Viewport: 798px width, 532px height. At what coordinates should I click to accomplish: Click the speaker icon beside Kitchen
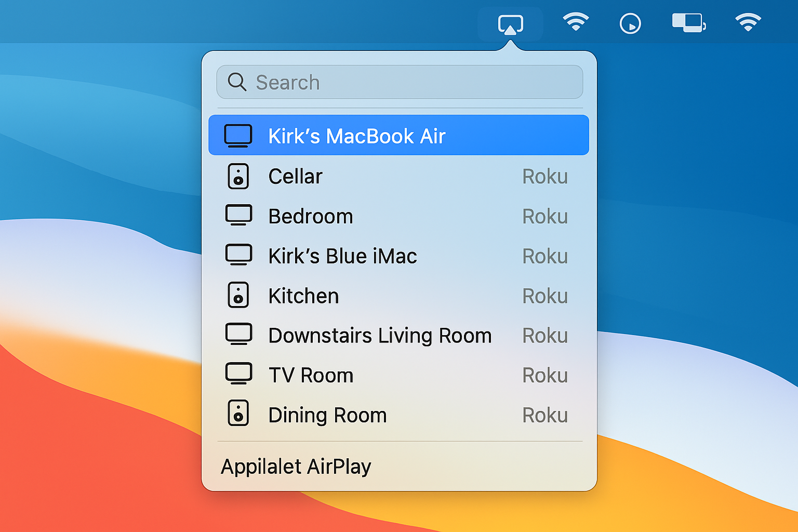[238, 296]
